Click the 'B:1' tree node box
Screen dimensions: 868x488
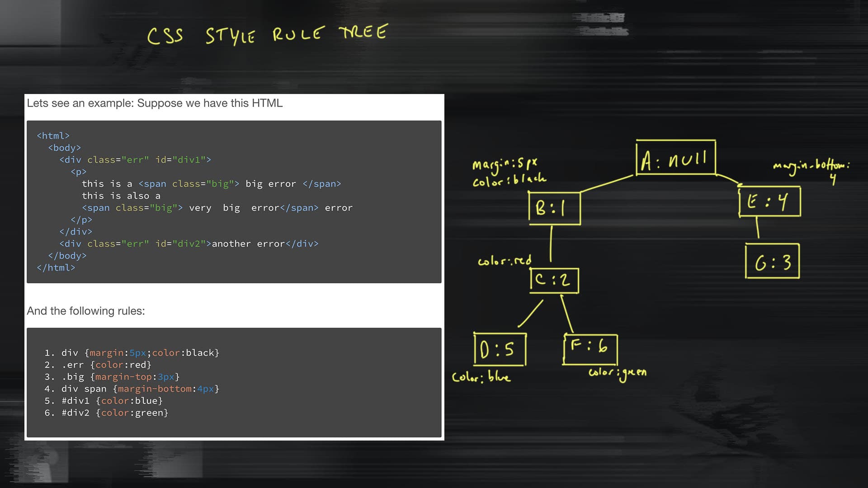point(554,208)
